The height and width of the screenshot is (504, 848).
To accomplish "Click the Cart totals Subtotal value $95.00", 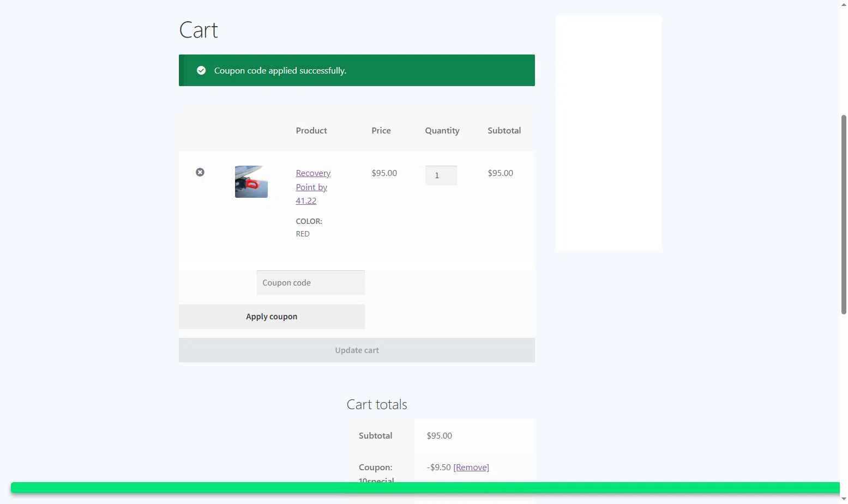I will pyautogui.click(x=440, y=436).
